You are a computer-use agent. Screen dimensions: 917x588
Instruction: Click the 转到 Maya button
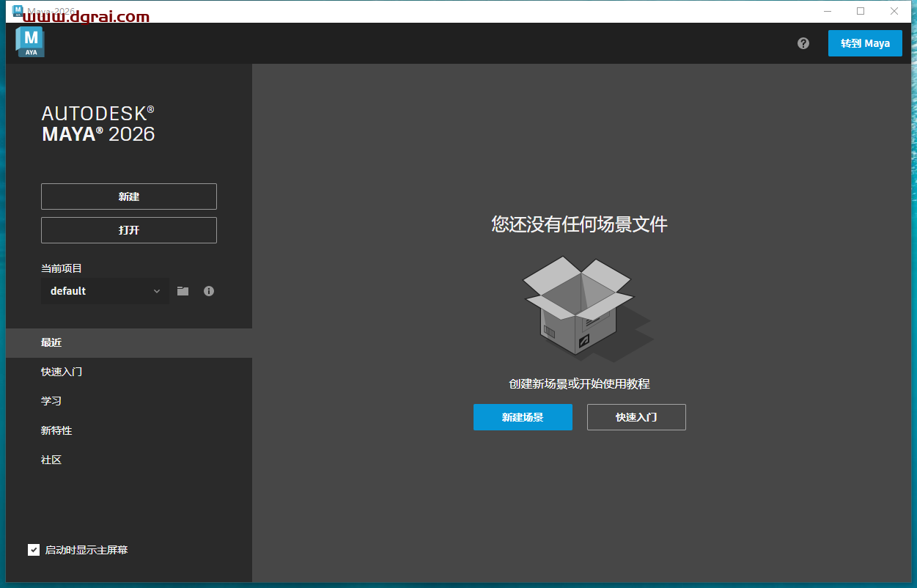click(x=865, y=43)
